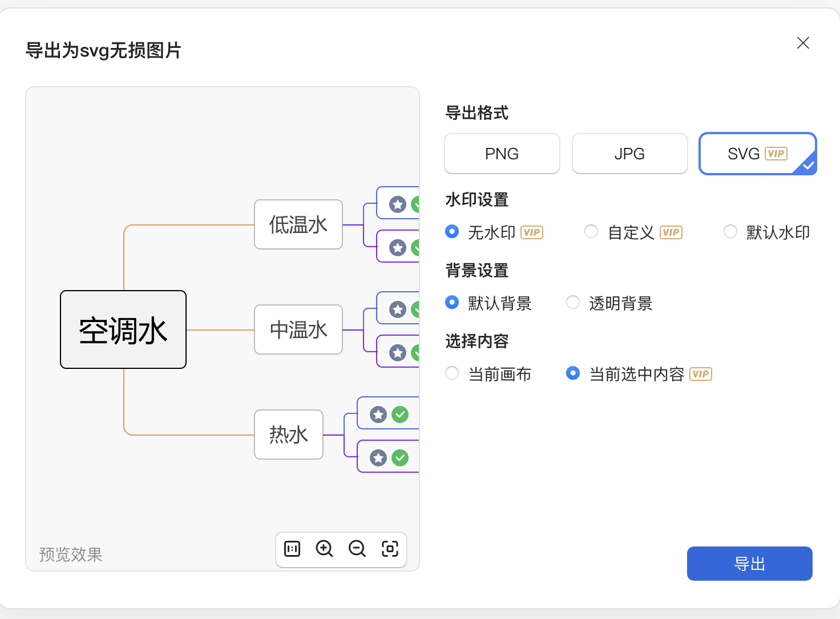This screenshot has height=619, width=840.
Task: Click the 热水 node in preview
Action: (x=289, y=435)
